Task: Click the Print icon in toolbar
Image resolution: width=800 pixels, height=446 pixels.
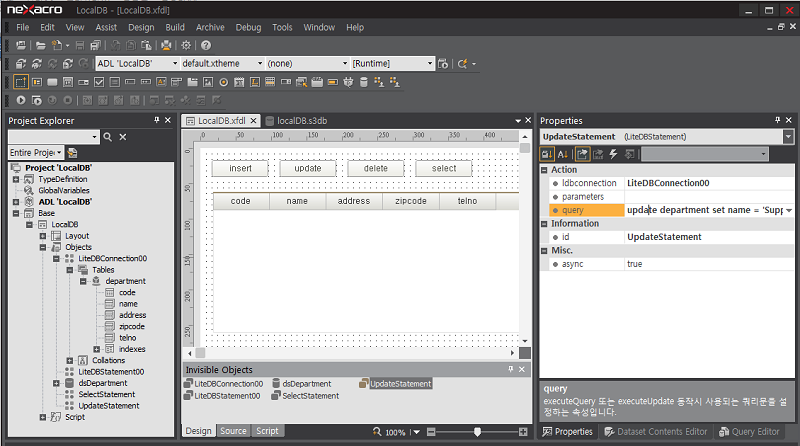Action: pyautogui.click(x=166, y=45)
